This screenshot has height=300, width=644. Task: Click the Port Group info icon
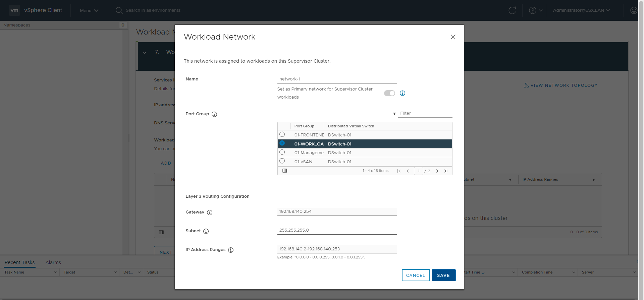coord(214,114)
